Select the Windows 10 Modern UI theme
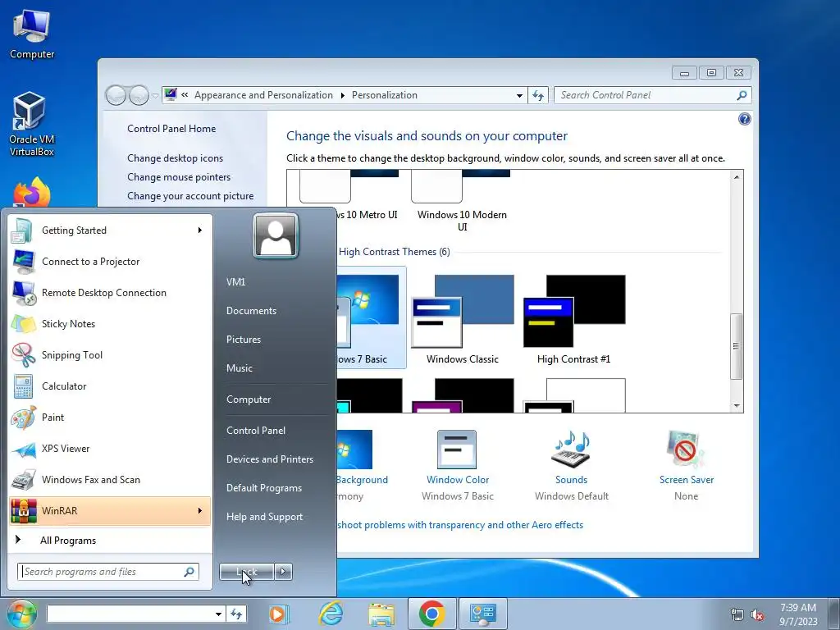This screenshot has width=840, height=630. pyautogui.click(x=462, y=202)
